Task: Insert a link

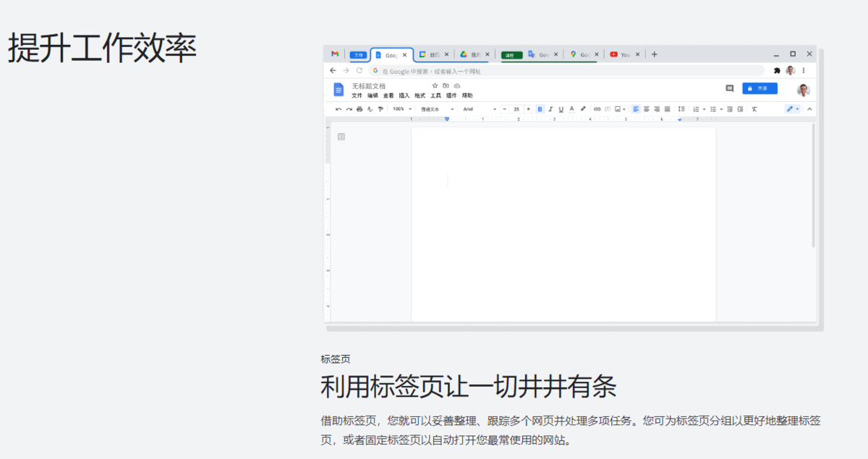Action: click(597, 109)
